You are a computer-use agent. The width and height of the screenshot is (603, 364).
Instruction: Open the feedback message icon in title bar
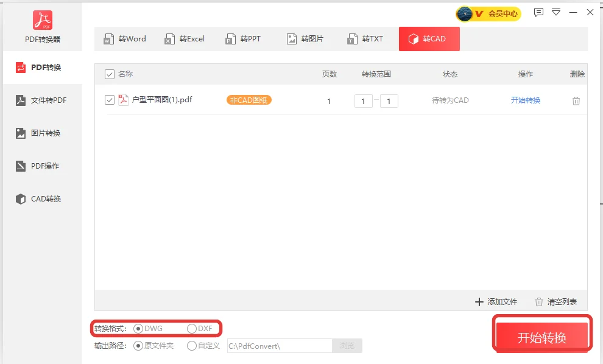point(538,12)
